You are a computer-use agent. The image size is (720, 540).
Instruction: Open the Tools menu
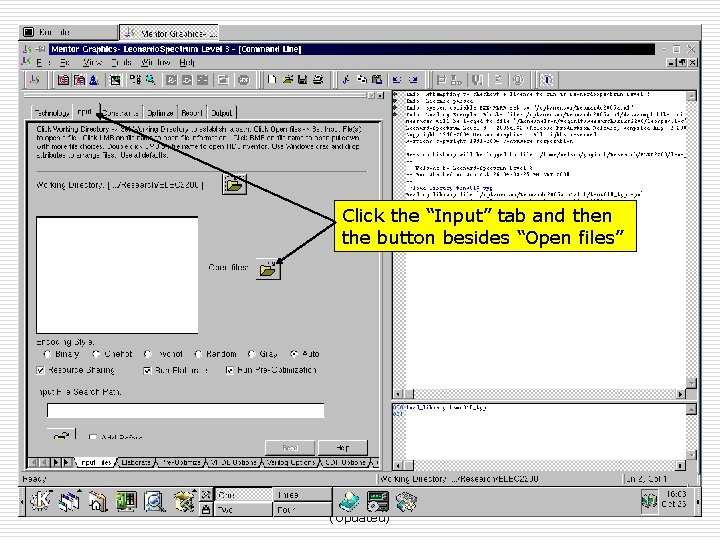pos(122,62)
